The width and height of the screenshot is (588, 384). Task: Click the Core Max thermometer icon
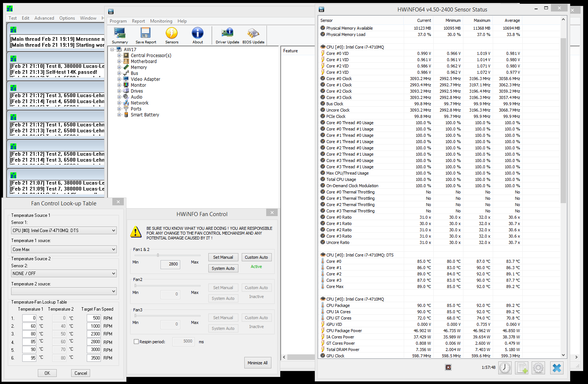[x=323, y=287]
